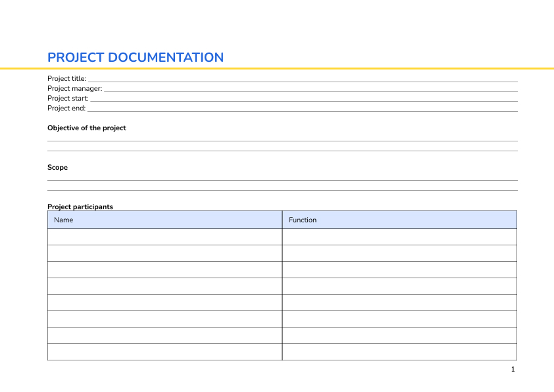Screen dimensions: 554x392
Task: Click the Project title input line
Action: [296, 78]
